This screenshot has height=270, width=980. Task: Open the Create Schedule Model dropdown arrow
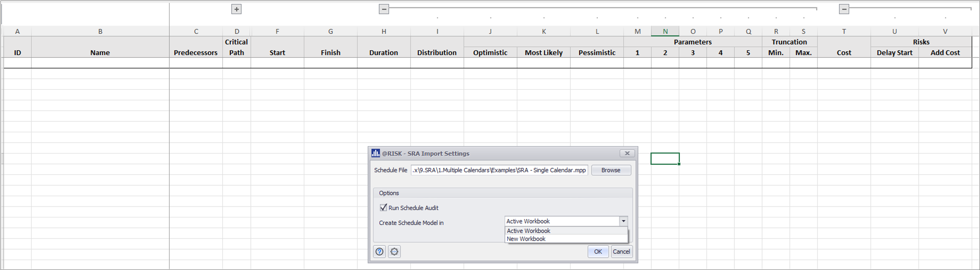click(623, 221)
